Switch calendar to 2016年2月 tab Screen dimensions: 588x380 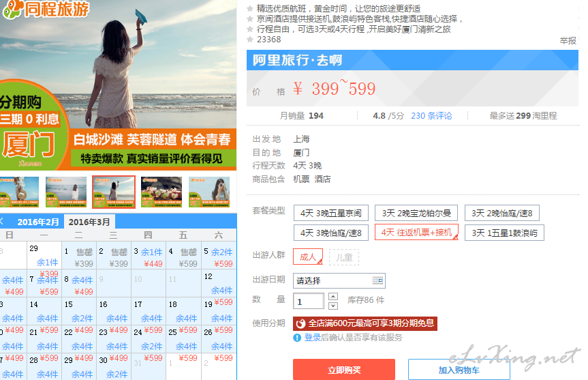(x=38, y=222)
